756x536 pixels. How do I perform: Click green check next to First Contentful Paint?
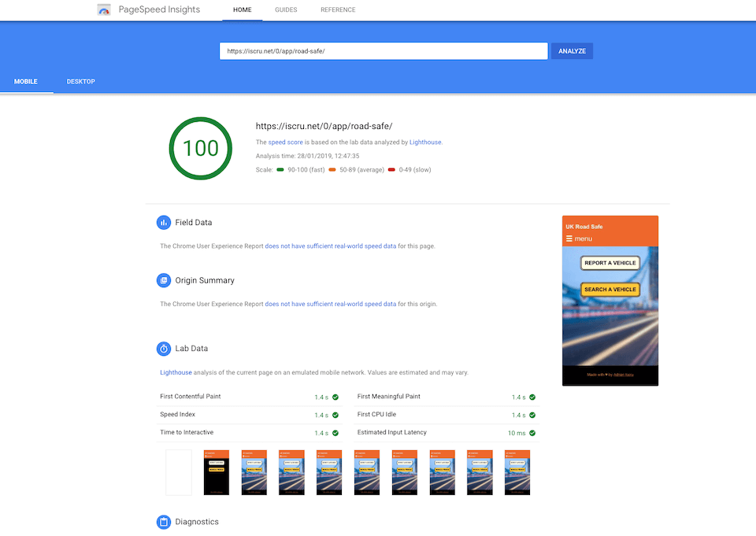click(x=335, y=397)
